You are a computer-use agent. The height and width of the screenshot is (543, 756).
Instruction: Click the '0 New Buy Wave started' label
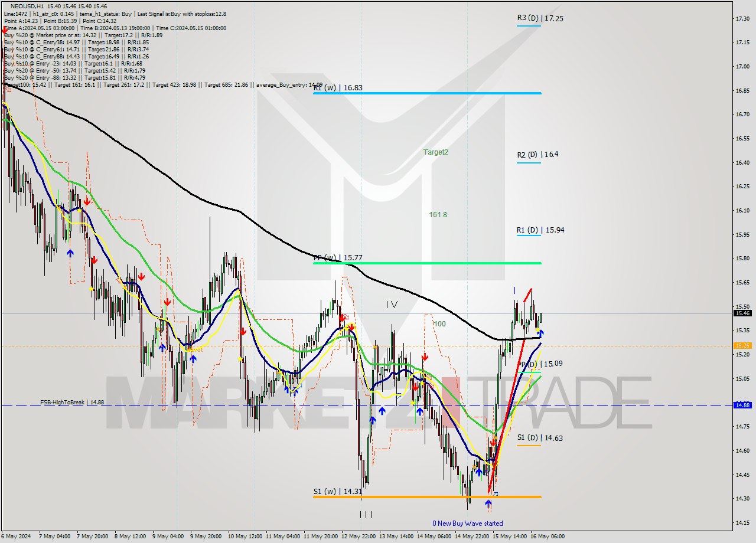(x=468, y=524)
